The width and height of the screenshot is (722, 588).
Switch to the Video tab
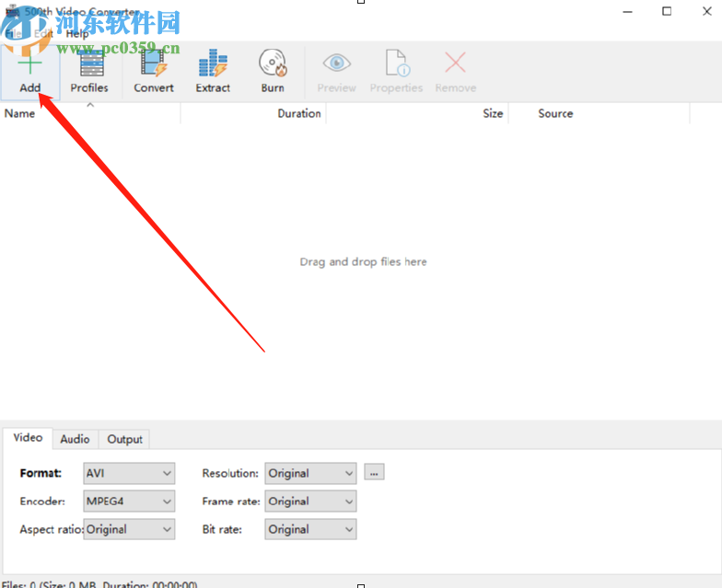point(28,438)
